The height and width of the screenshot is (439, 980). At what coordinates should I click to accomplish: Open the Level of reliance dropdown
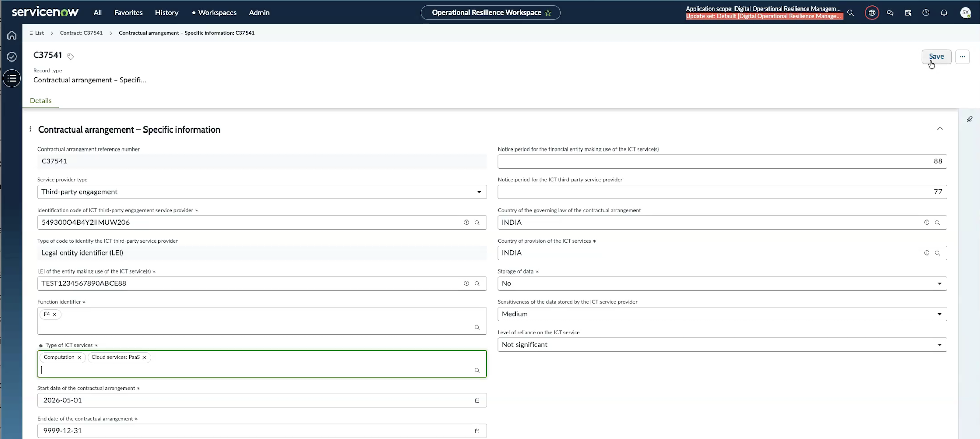pos(722,344)
